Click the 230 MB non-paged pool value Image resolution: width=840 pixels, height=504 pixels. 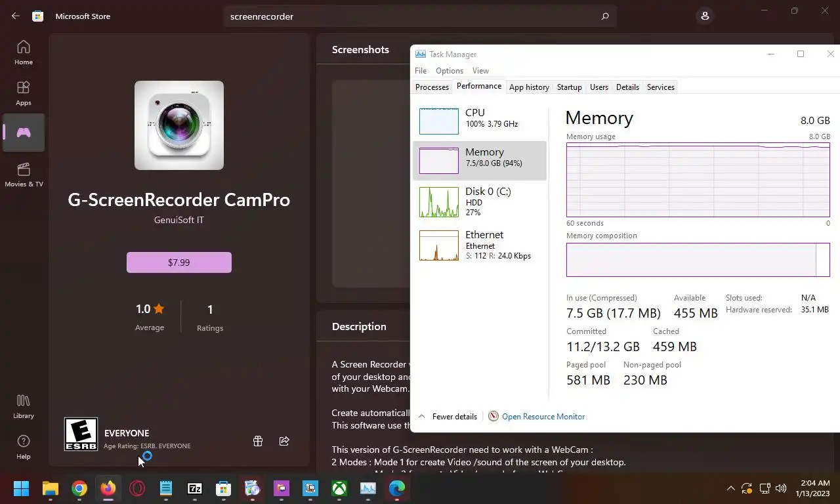pos(645,380)
